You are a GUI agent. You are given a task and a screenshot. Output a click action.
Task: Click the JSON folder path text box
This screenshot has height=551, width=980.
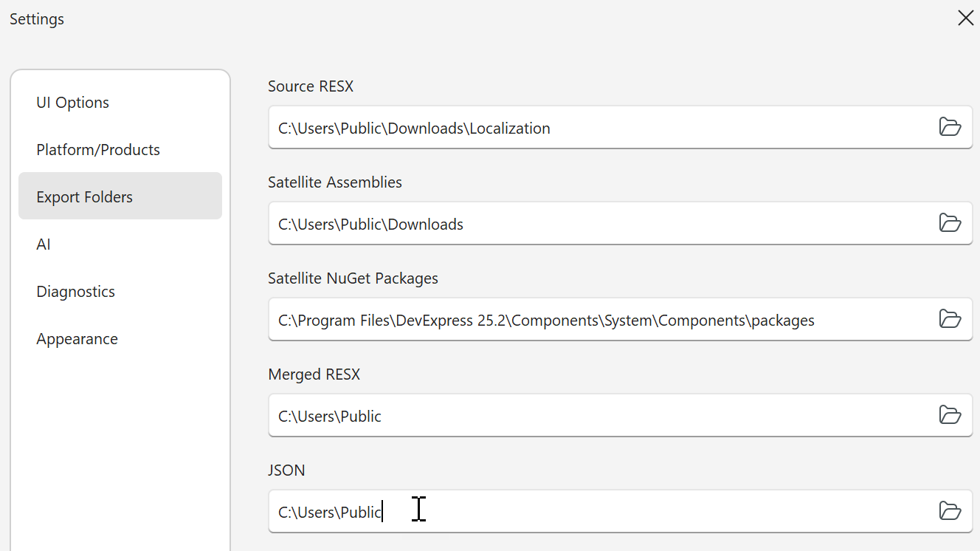click(590, 512)
